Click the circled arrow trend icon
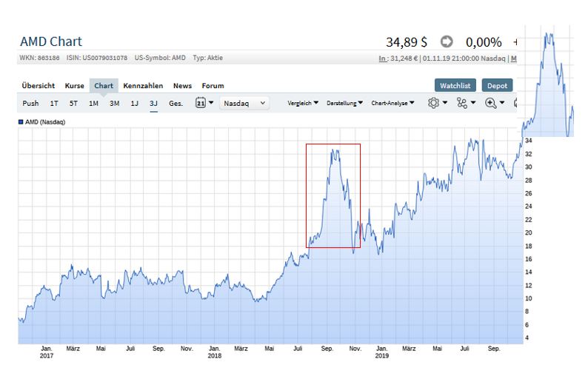This screenshot has height=365, width=588. (447, 41)
